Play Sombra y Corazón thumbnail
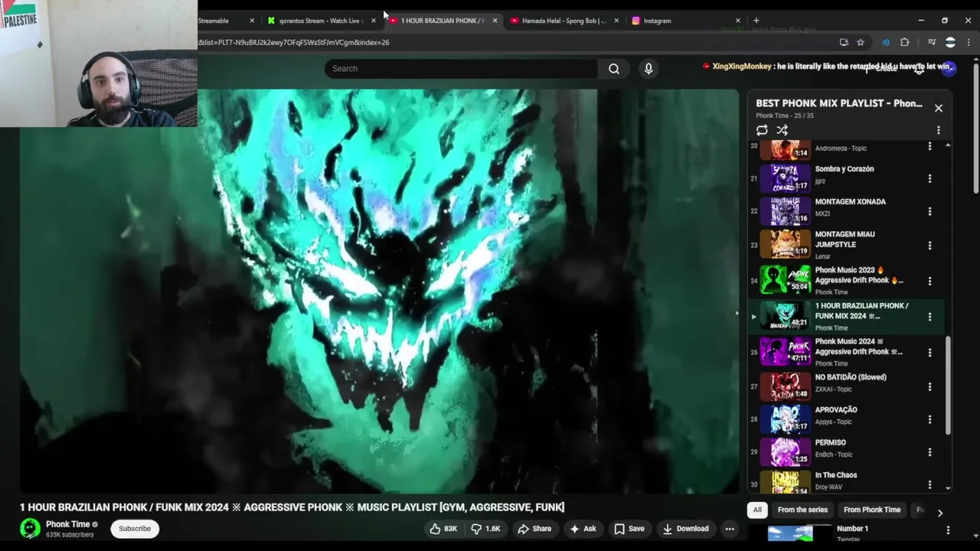The width and height of the screenshot is (980, 551). pyautogui.click(x=786, y=178)
